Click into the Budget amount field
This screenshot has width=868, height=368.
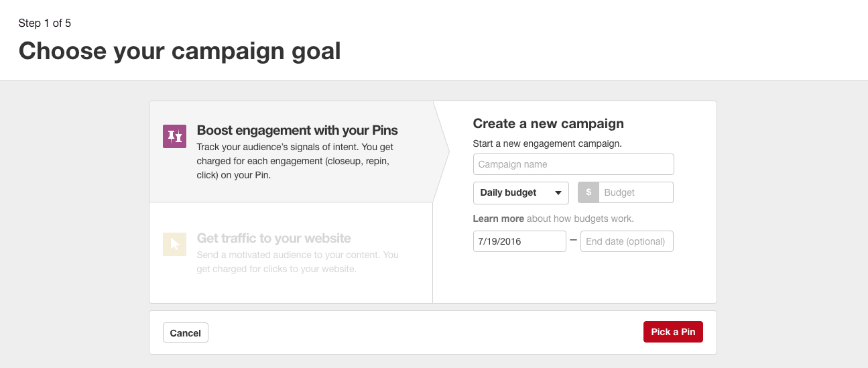pos(636,192)
